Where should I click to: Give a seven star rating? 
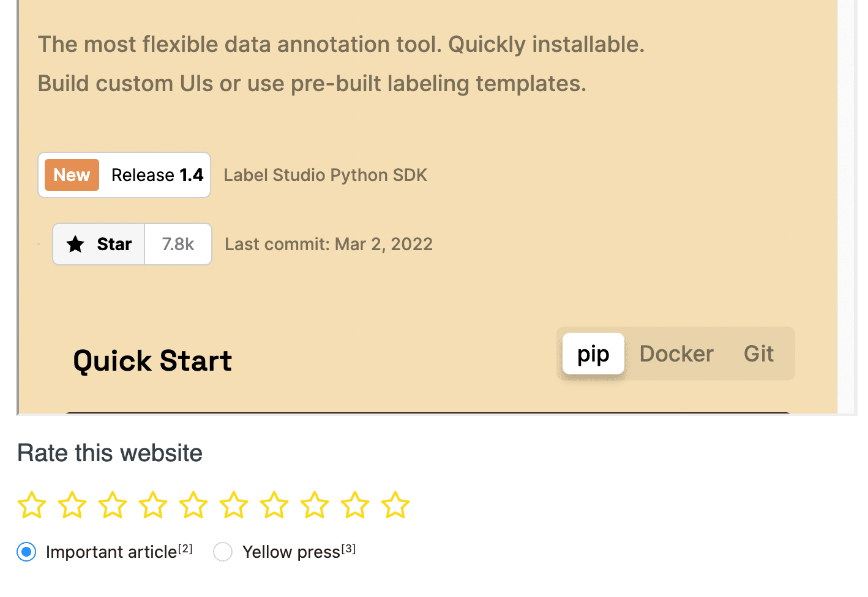274,505
